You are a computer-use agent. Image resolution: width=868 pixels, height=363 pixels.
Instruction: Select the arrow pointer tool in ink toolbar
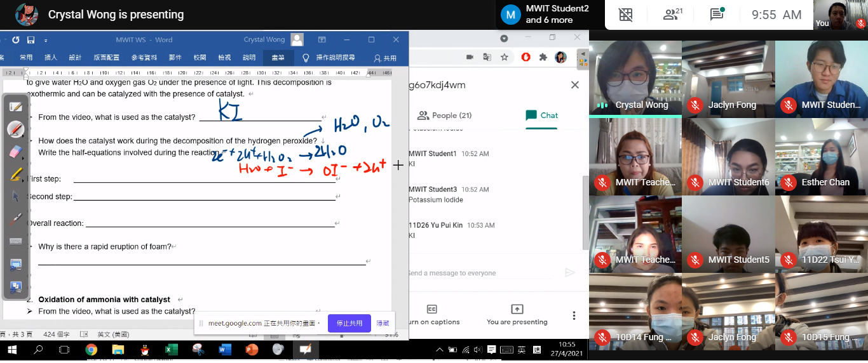16,196
